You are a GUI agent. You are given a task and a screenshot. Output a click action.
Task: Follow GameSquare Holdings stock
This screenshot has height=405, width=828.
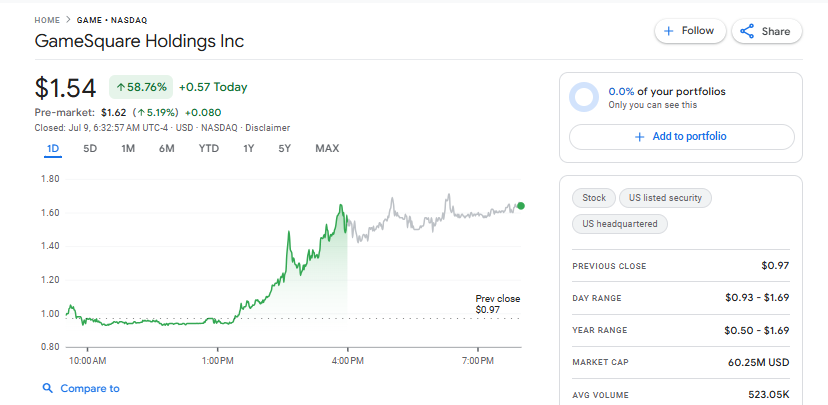point(690,31)
